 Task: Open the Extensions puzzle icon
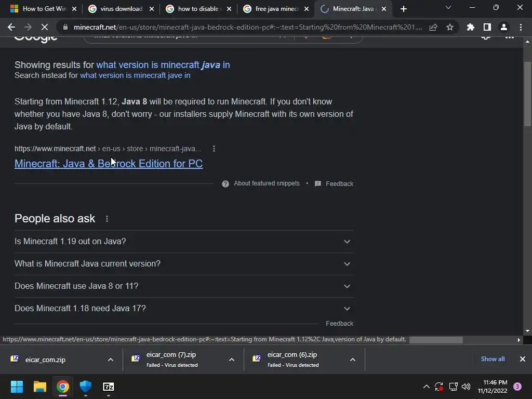pyautogui.click(x=471, y=27)
